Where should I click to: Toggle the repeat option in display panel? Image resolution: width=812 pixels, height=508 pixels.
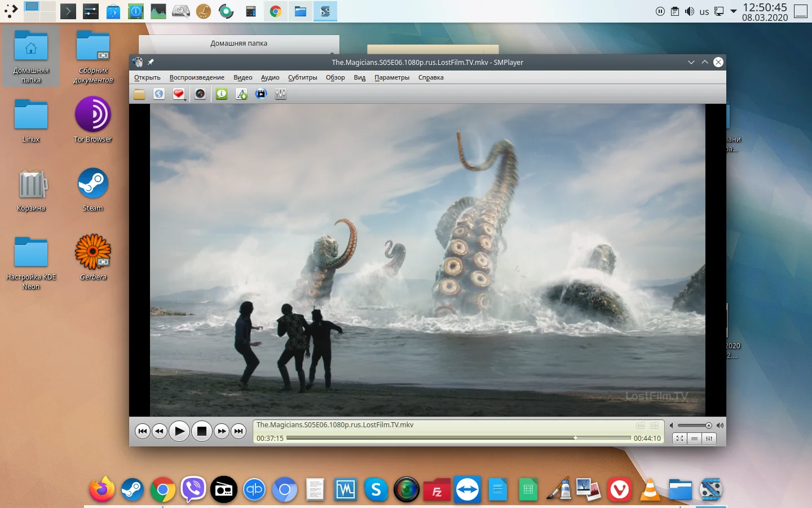[x=641, y=426]
